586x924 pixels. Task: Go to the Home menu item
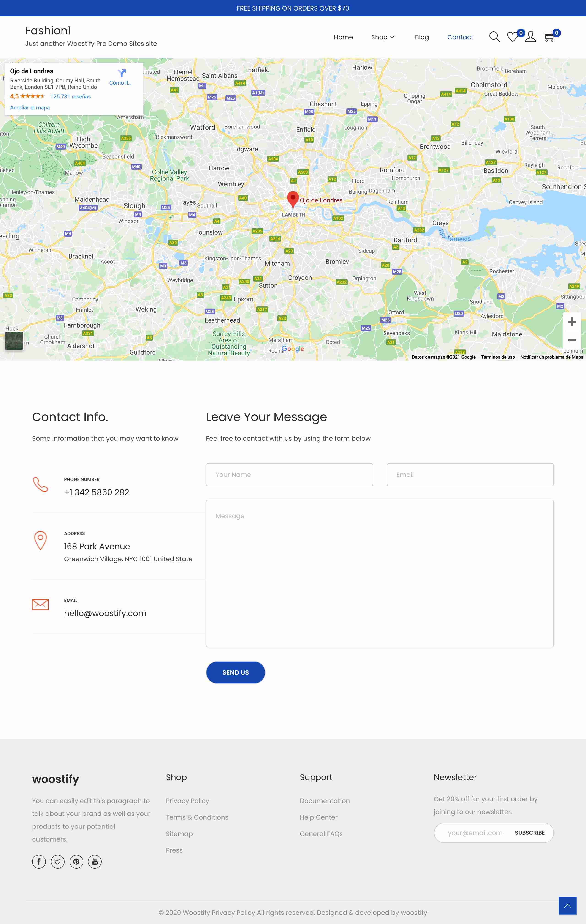[343, 37]
